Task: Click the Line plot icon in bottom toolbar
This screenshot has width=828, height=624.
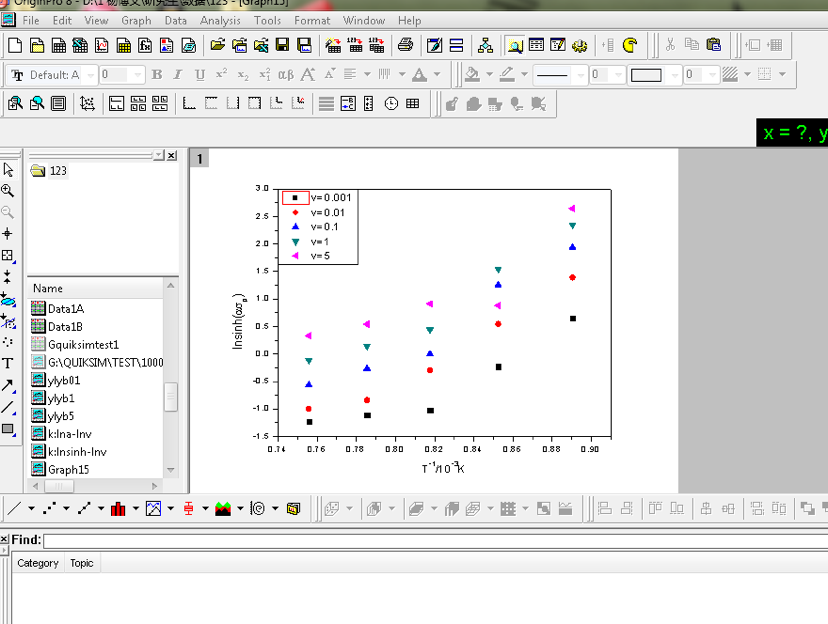Action: [14, 509]
